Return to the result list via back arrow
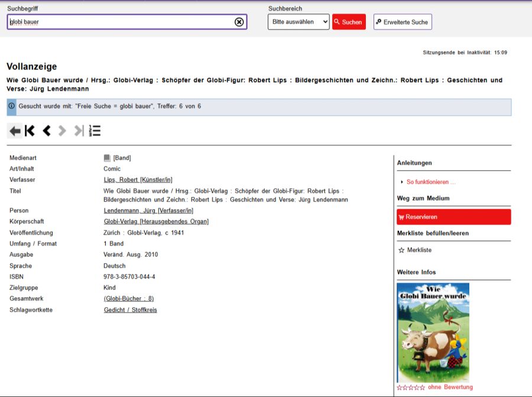 pos(15,131)
